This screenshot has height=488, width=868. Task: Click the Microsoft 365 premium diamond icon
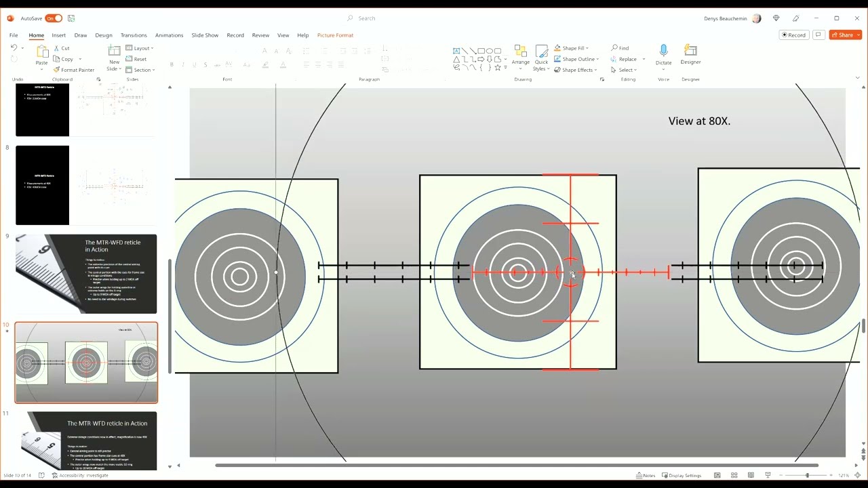[776, 18]
